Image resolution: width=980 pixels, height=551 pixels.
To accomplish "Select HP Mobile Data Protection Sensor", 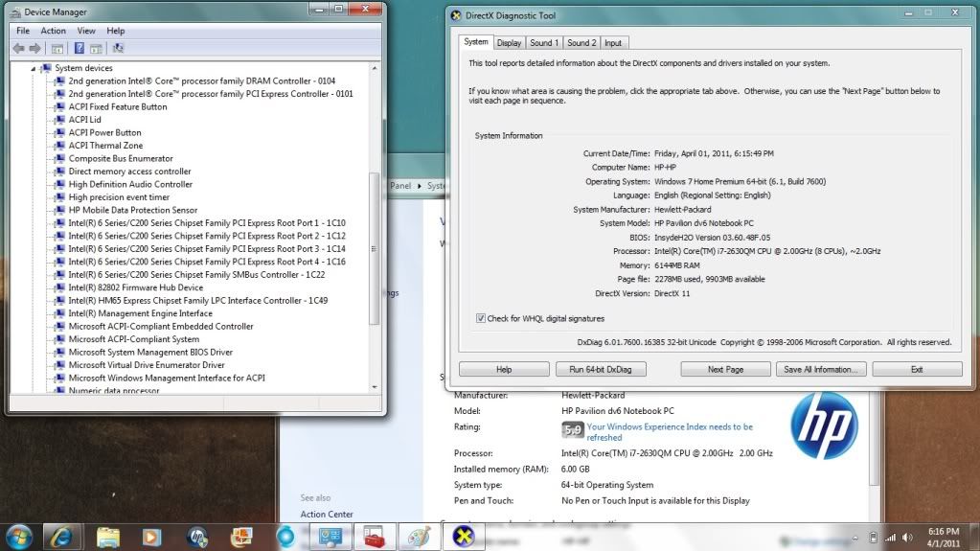I will [133, 210].
